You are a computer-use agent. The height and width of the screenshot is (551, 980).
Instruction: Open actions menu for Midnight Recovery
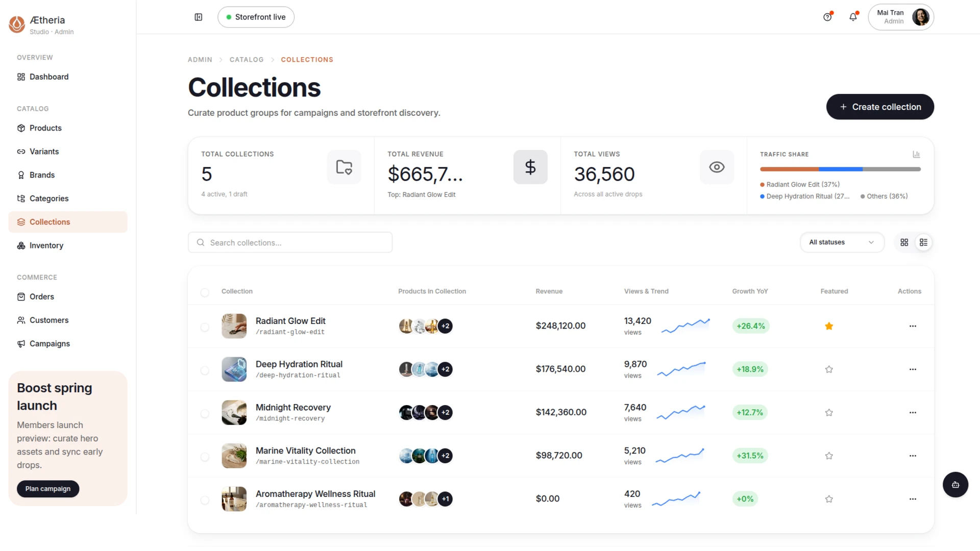(913, 412)
